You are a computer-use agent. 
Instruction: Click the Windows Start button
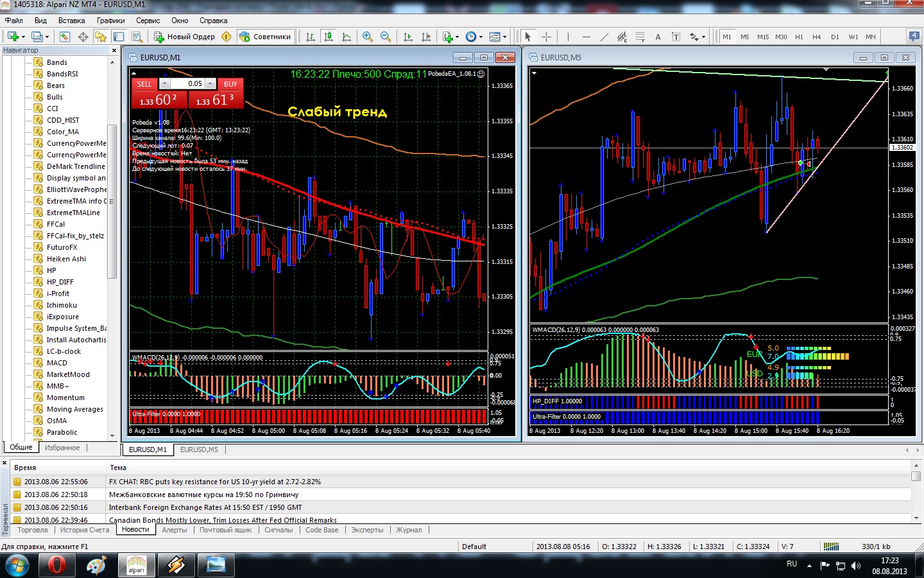[17, 566]
